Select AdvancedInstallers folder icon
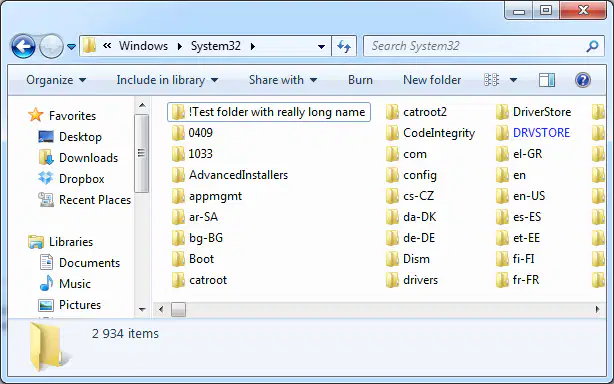 click(x=178, y=175)
